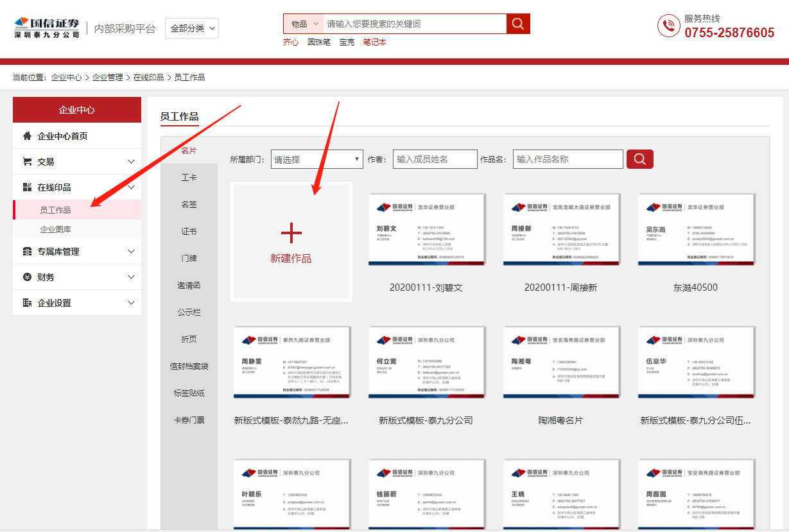Screen dimensions: 789x532
Task: Open the 周圆圆 business card thumbnail
Action: coord(696,494)
